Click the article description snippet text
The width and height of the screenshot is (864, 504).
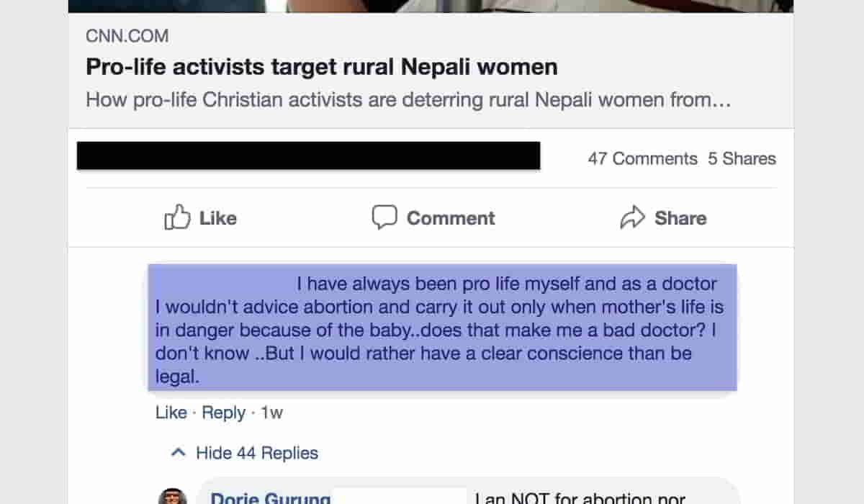tap(408, 100)
